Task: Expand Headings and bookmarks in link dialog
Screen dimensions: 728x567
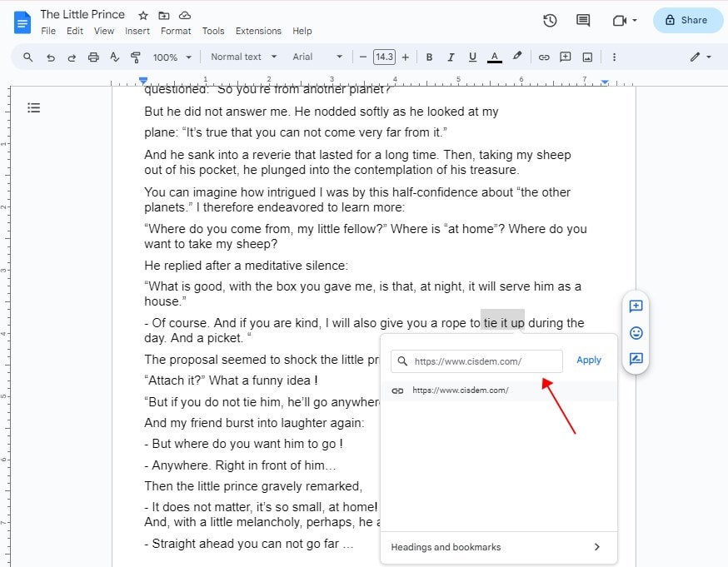Action: pyautogui.click(x=498, y=547)
